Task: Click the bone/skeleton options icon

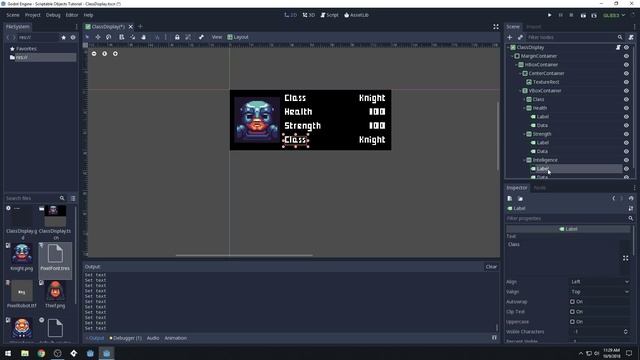Action: pos(201,37)
